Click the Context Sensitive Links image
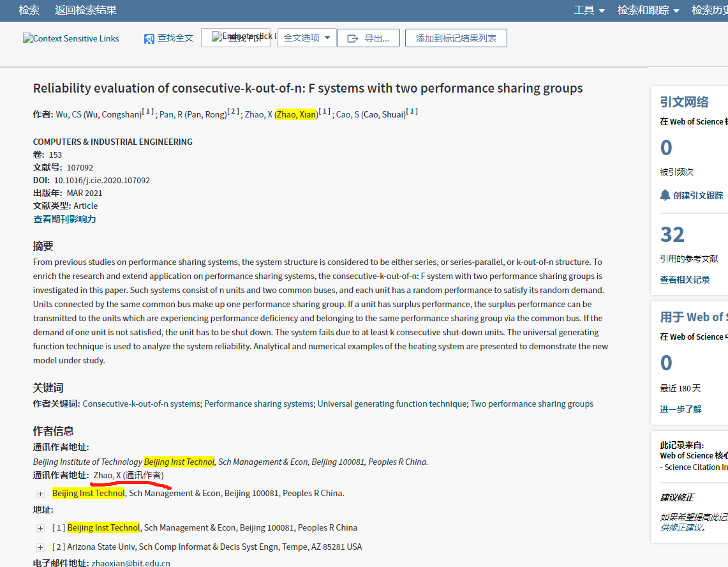The height and width of the screenshot is (567, 728). tap(71, 38)
